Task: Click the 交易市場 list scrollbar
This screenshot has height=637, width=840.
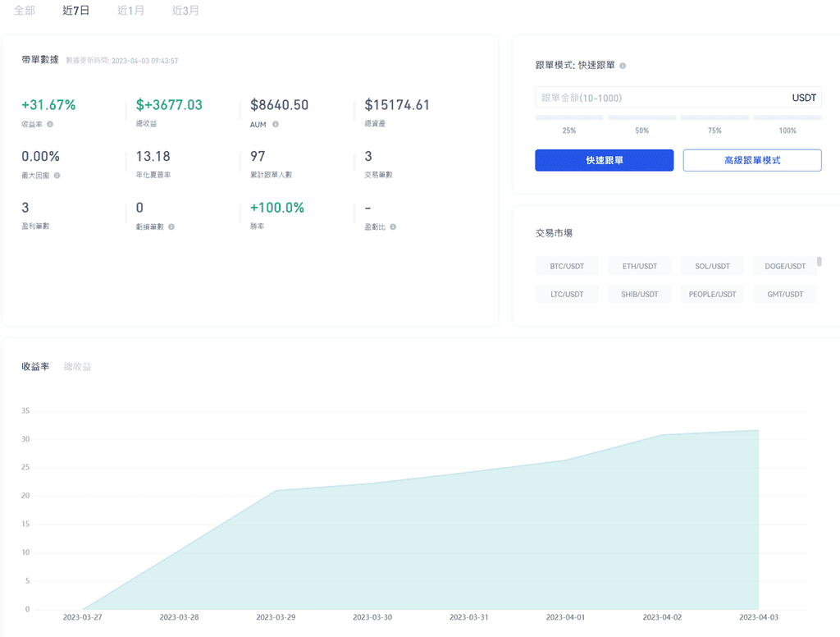Action: pos(819,263)
